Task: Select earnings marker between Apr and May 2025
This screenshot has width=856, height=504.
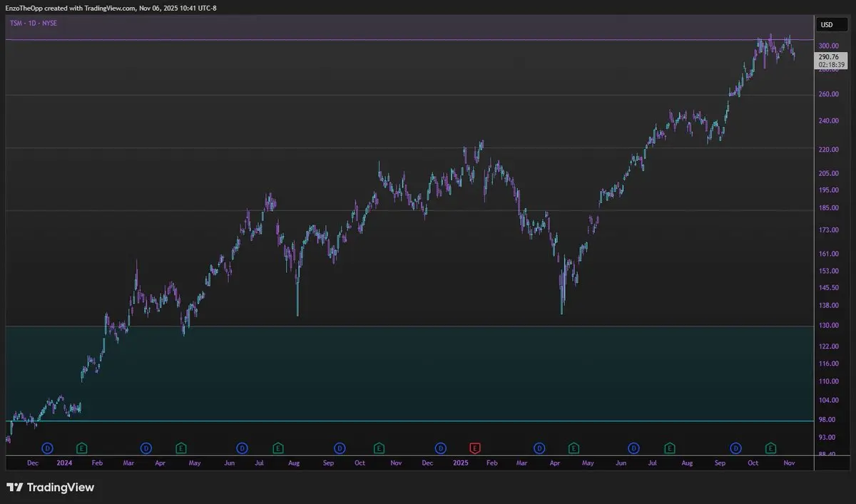Action: click(x=574, y=448)
